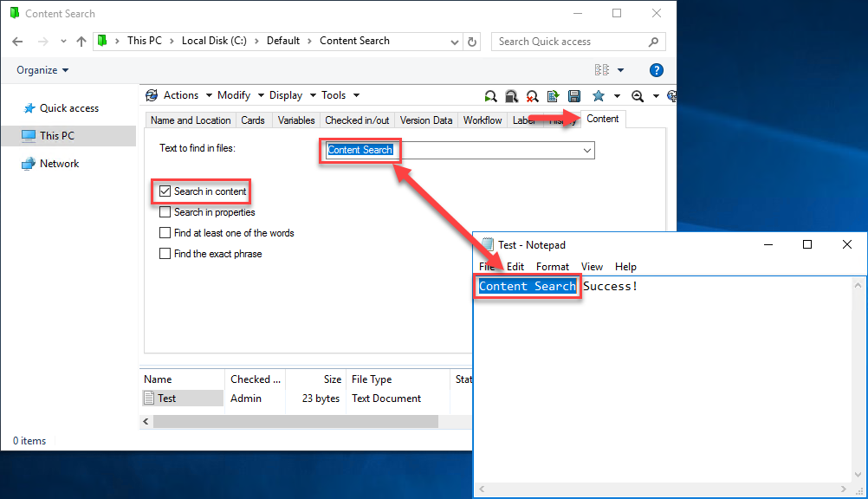Switch to the Workflow tab
The height and width of the screenshot is (499, 868).
483,120
